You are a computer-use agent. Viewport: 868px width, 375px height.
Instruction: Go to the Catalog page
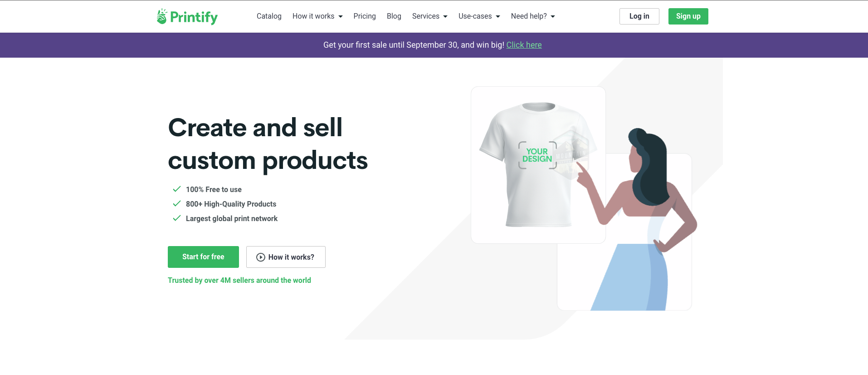click(x=269, y=16)
